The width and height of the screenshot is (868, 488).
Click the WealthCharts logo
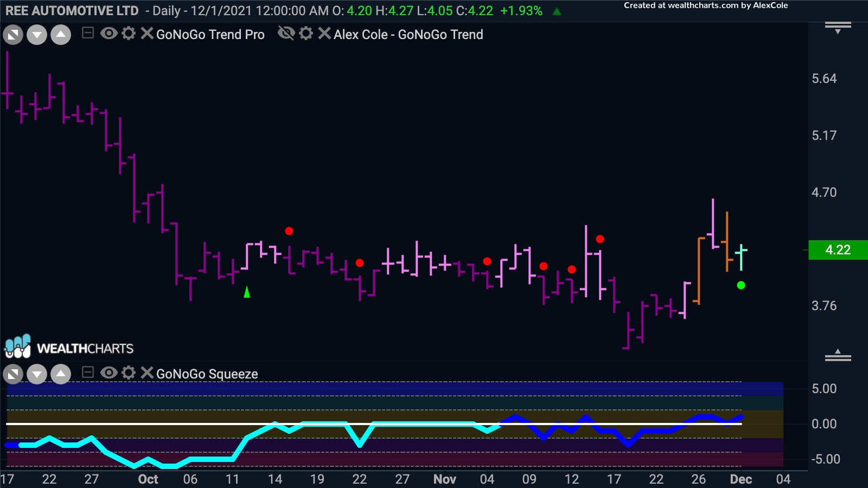[69, 347]
